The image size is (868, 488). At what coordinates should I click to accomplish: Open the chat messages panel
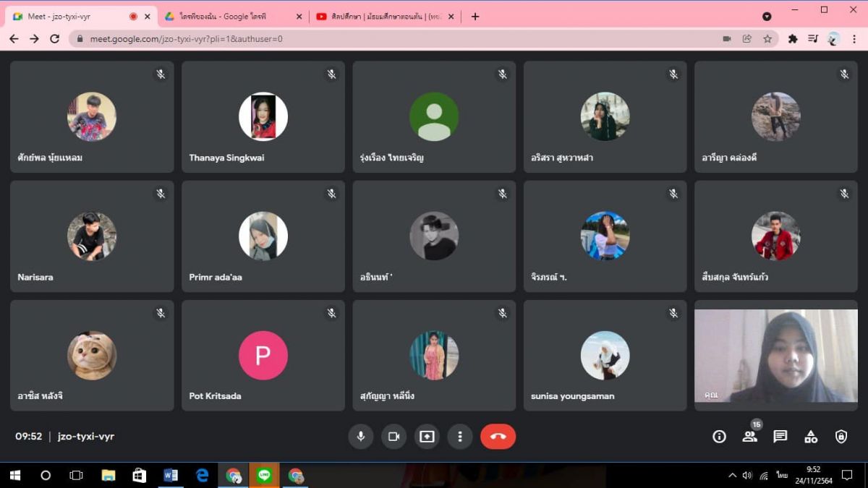[x=780, y=437]
